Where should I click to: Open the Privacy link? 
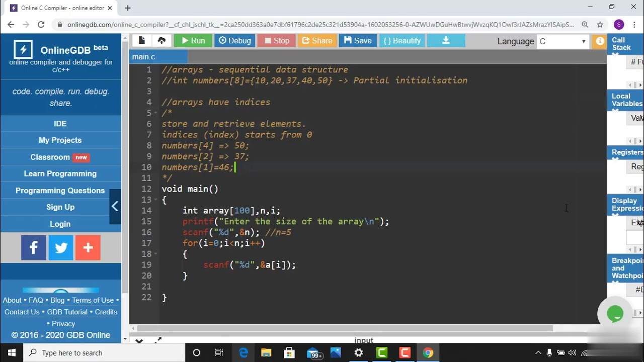(x=63, y=324)
